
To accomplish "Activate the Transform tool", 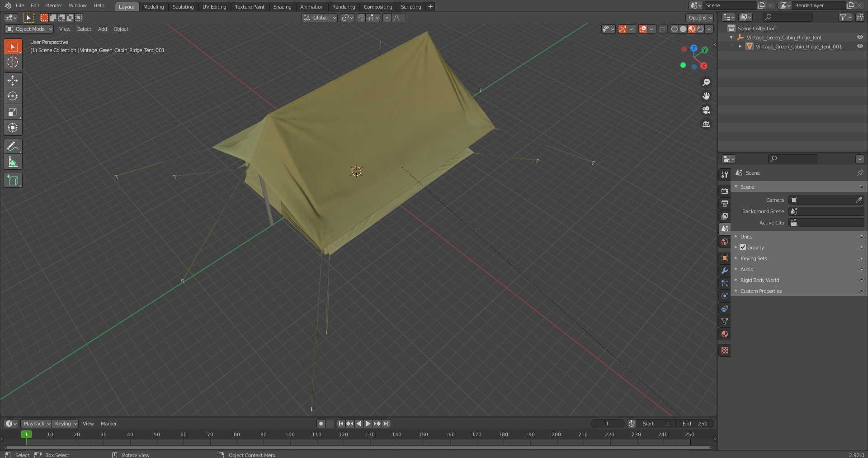I will pos(13,128).
